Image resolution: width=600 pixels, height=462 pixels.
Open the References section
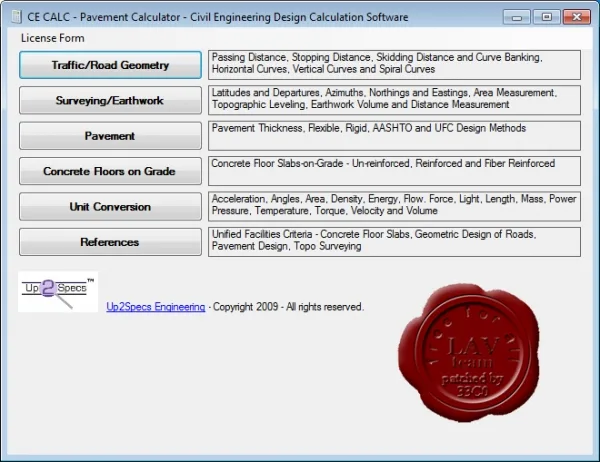110,242
